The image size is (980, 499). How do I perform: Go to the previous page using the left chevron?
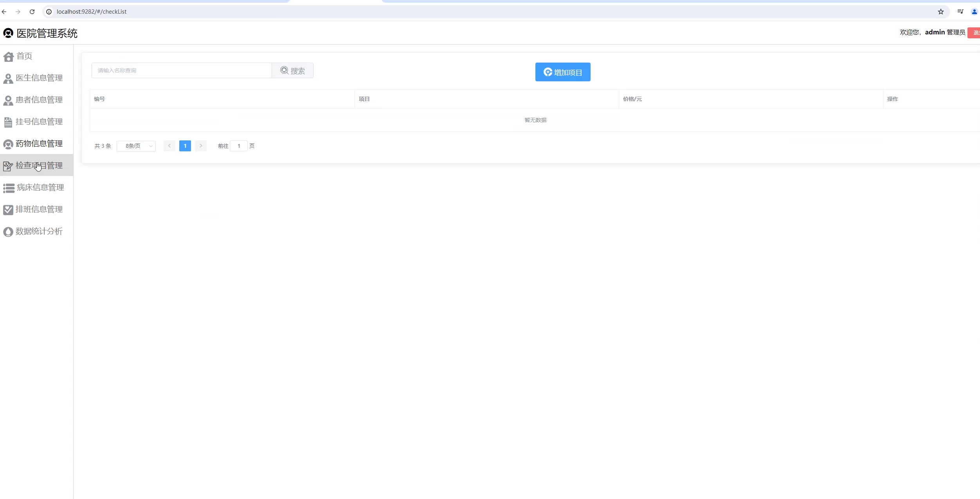169,146
